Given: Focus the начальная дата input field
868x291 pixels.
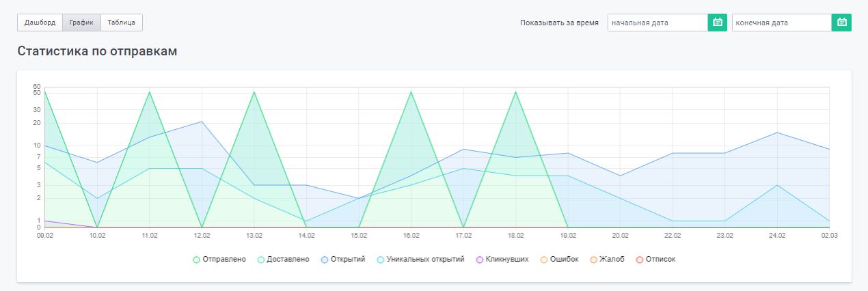Looking at the screenshot, I should [657, 23].
